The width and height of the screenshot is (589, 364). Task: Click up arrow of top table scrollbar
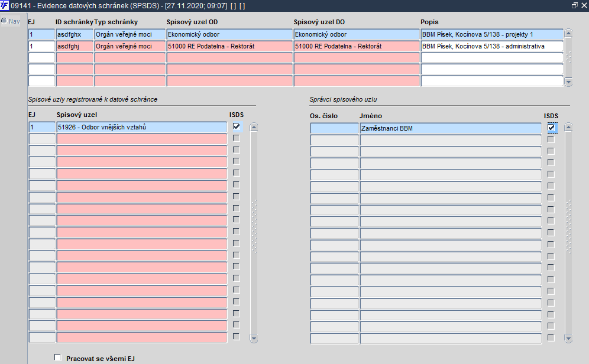pyautogui.click(x=568, y=34)
